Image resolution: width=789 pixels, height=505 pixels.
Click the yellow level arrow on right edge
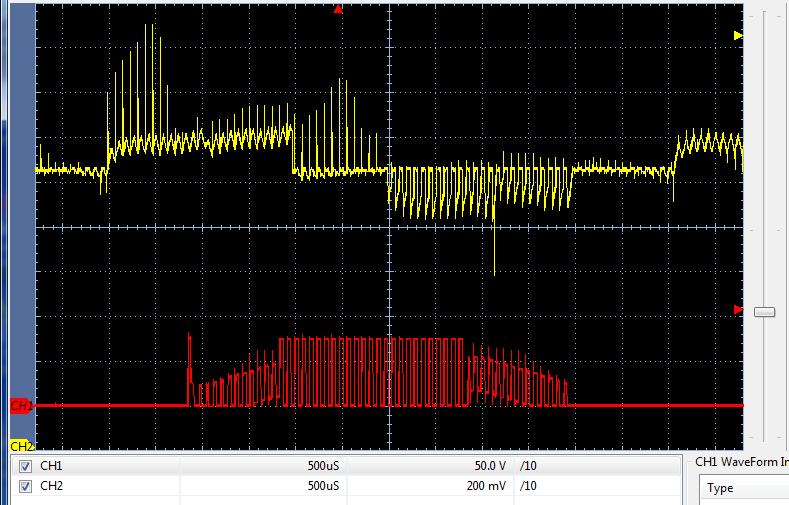click(738, 35)
